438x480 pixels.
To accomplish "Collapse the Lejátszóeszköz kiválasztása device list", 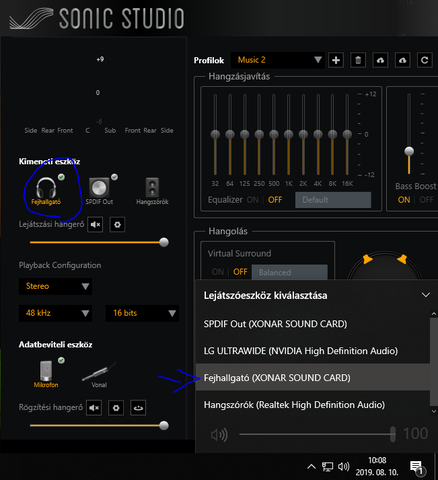I will pyautogui.click(x=426, y=295).
